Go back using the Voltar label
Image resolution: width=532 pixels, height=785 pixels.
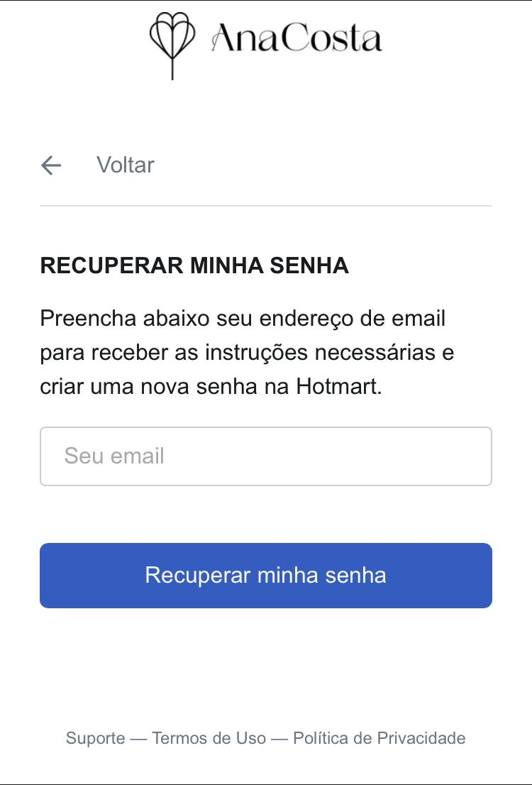coord(126,165)
